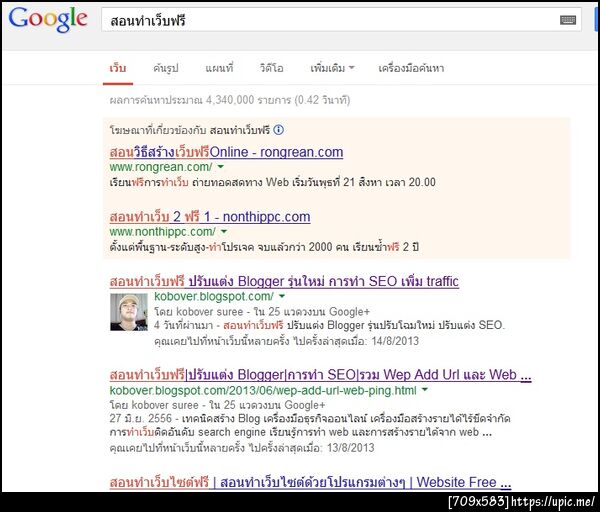
Task: Click the ad info icon beside โฆษณาที่เกี่ยวข้องกับ
Action: pos(279,130)
